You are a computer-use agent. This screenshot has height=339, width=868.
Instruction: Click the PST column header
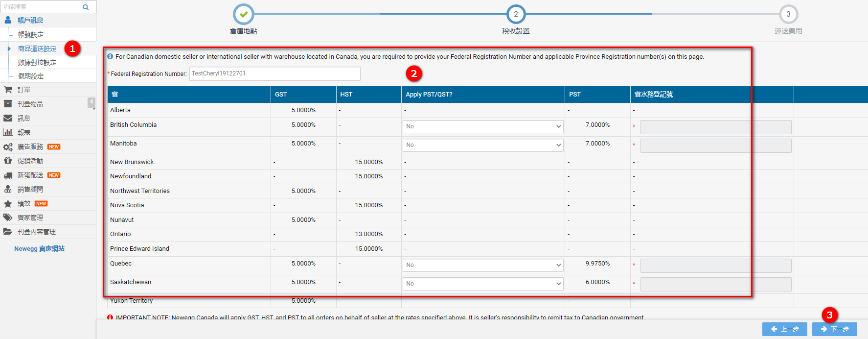[x=597, y=95]
